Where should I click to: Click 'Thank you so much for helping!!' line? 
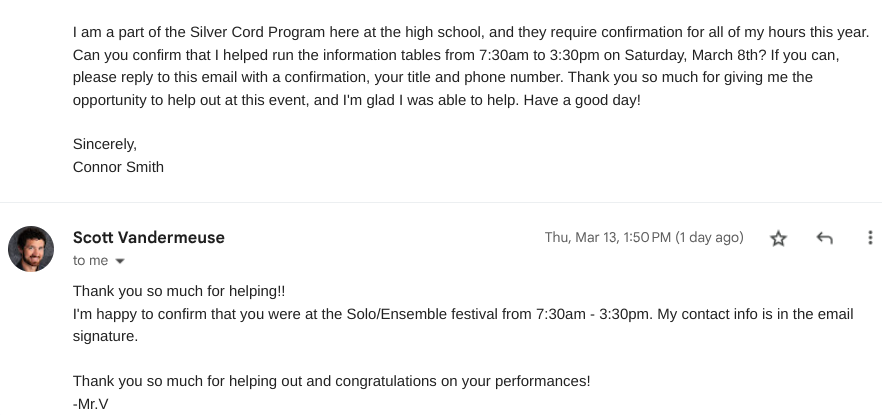179,291
